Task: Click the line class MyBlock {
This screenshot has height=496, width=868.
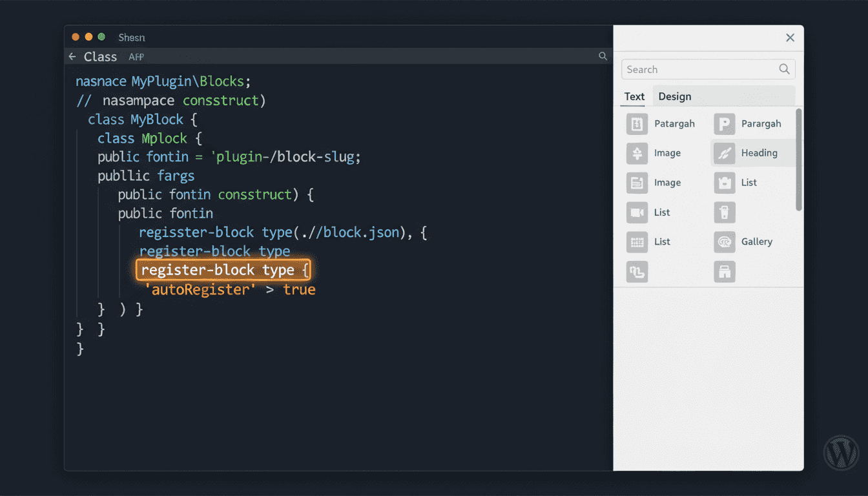Action: coord(142,119)
